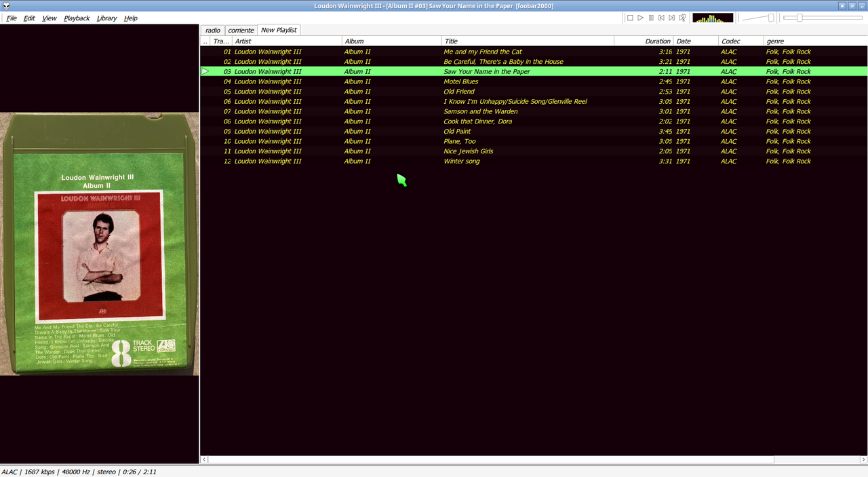Switch to the radio playlist tab

coord(213,31)
